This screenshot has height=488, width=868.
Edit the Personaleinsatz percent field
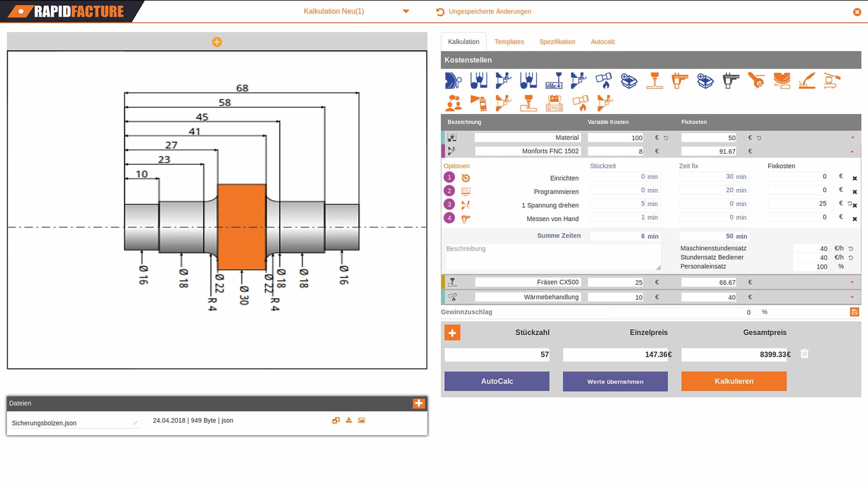(810, 266)
